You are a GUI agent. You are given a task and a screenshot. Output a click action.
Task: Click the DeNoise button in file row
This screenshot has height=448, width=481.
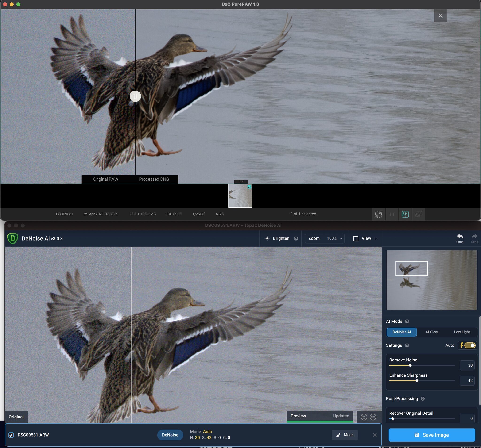(x=170, y=435)
